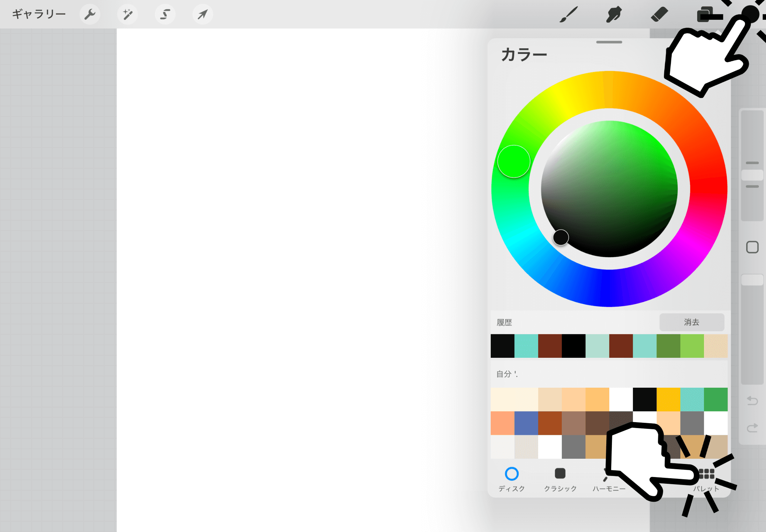
Task: Switch to クラシック color tab
Action: [560, 479]
